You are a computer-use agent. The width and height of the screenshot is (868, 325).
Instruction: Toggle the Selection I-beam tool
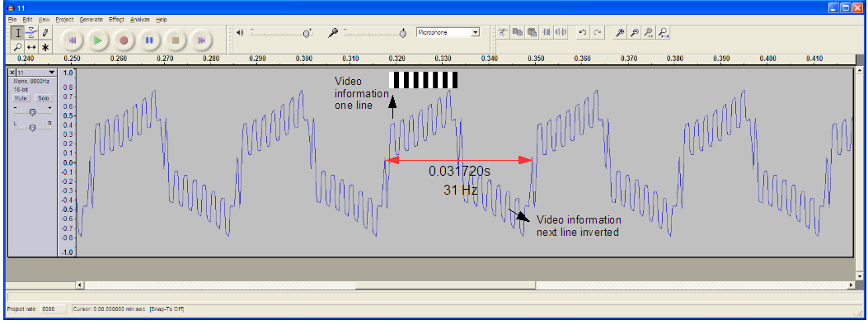click(x=17, y=33)
